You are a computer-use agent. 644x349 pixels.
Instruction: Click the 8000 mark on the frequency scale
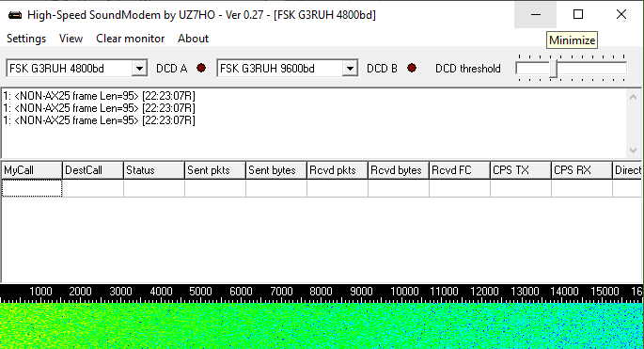[321, 292]
